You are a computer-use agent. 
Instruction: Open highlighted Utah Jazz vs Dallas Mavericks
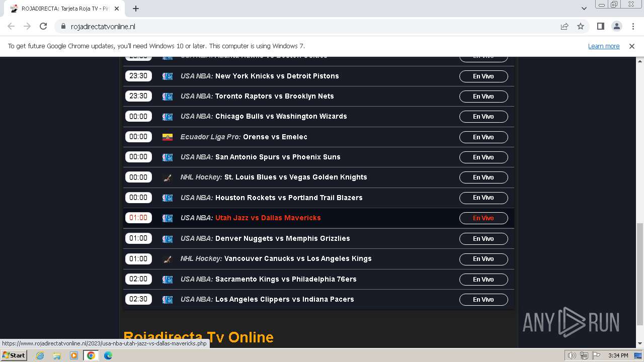268,218
